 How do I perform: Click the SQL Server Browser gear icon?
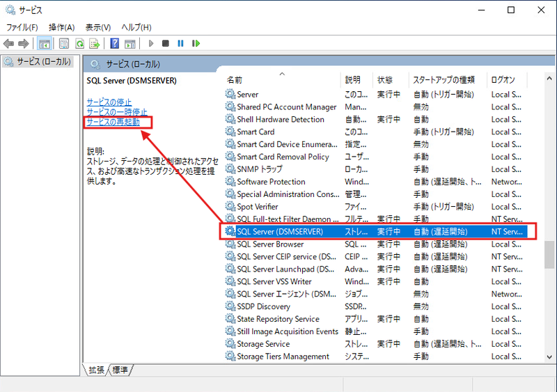pos(230,244)
